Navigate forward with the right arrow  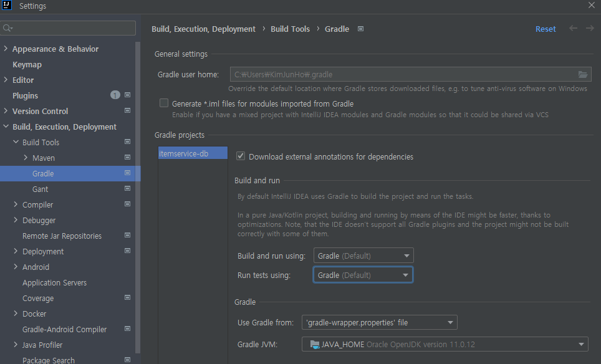point(590,28)
